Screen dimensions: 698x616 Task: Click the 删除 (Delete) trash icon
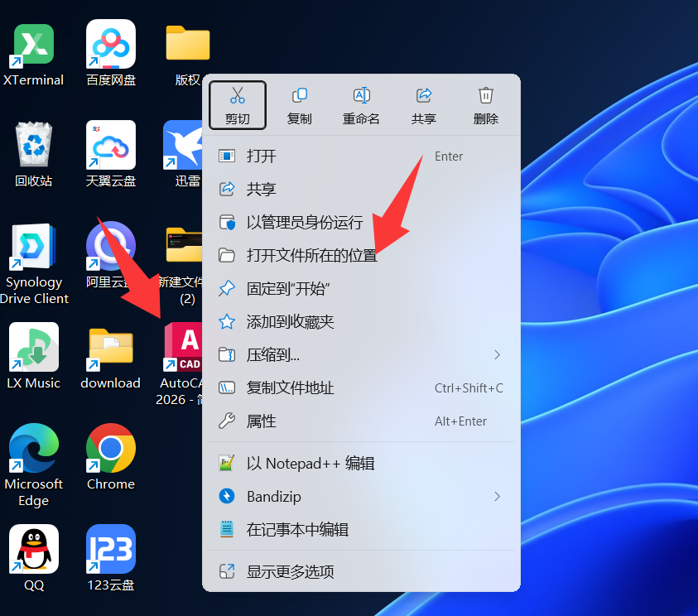[x=485, y=105]
